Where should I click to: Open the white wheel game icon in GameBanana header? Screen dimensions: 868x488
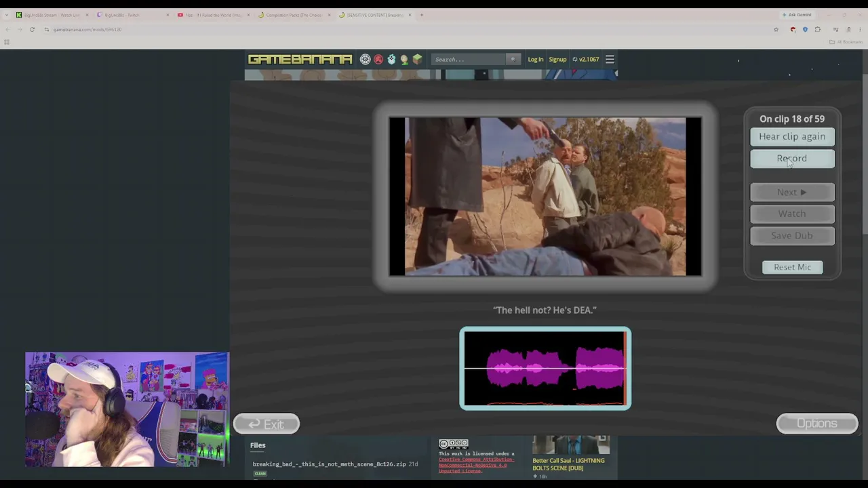point(366,60)
